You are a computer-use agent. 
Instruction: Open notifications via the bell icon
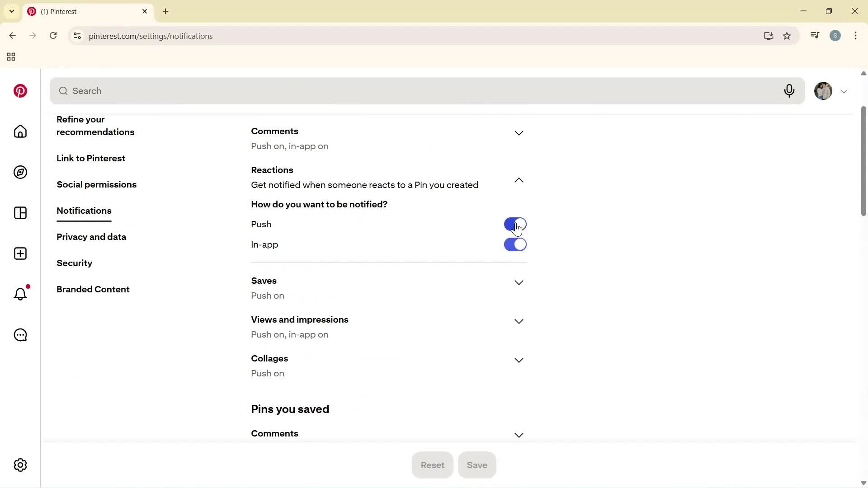[20, 294]
